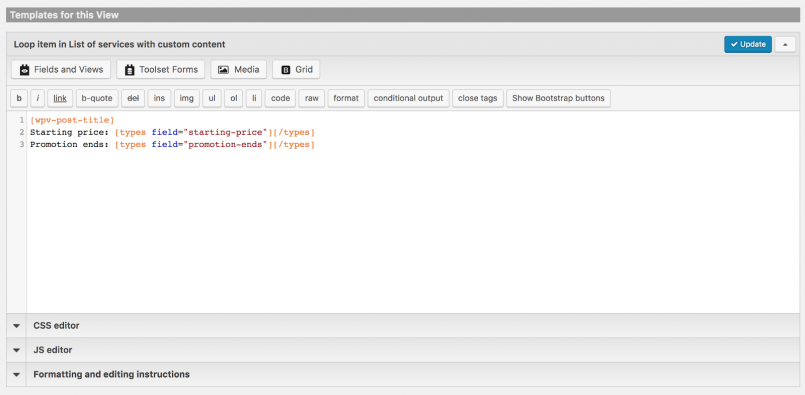Click the starting-price field shortcode

(215, 133)
